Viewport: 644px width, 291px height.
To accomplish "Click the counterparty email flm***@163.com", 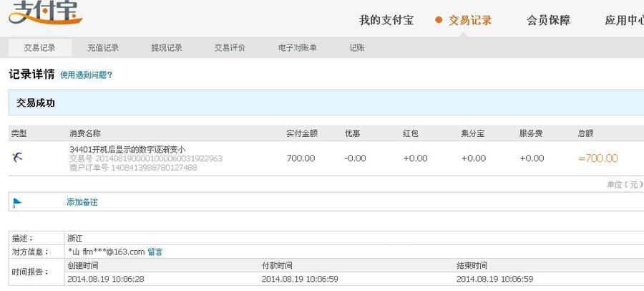I will pyautogui.click(x=114, y=252).
